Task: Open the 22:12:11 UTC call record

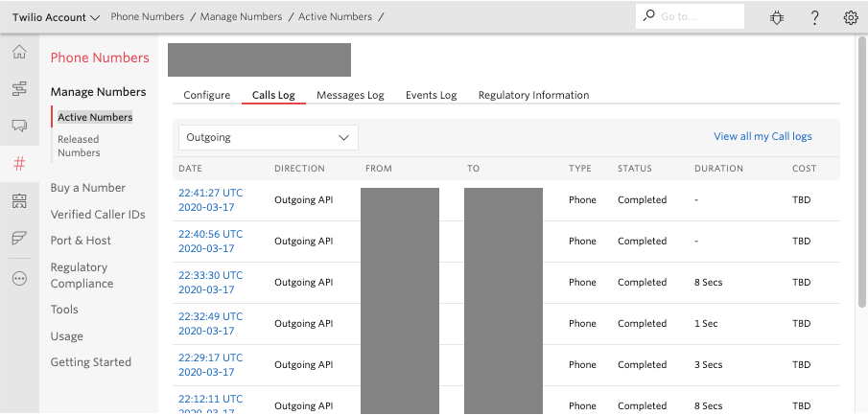Action: (x=210, y=404)
